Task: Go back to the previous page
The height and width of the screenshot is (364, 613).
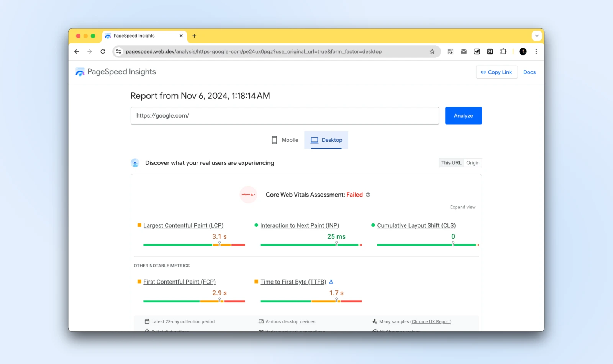Action: click(77, 51)
